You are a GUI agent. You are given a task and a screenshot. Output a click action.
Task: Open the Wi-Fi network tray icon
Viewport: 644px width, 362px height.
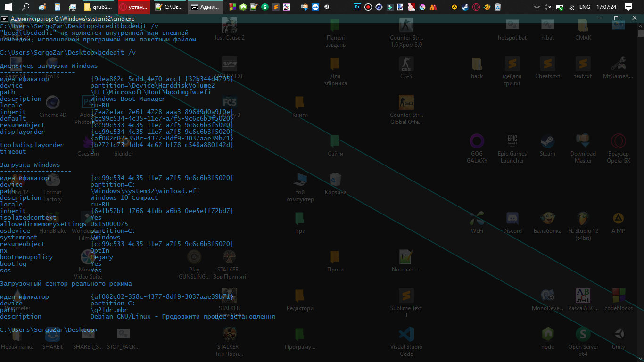pyautogui.click(x=571, y=7)
